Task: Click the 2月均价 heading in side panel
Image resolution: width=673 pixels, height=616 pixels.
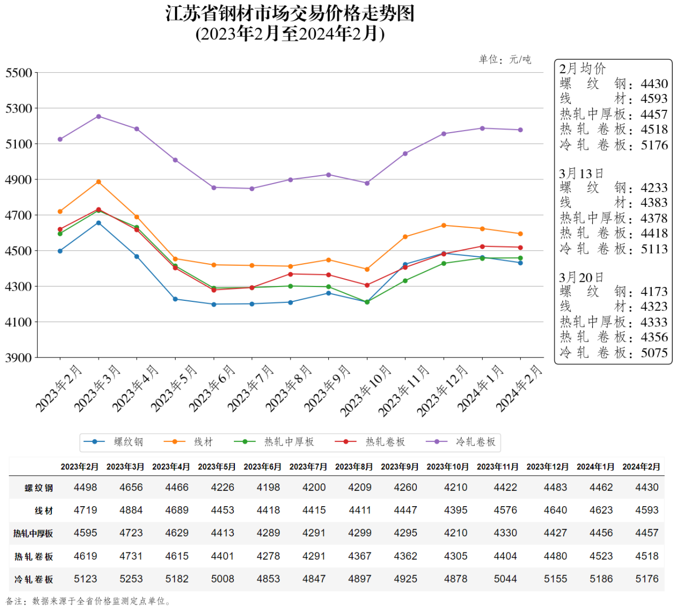Action: [582, 68]
